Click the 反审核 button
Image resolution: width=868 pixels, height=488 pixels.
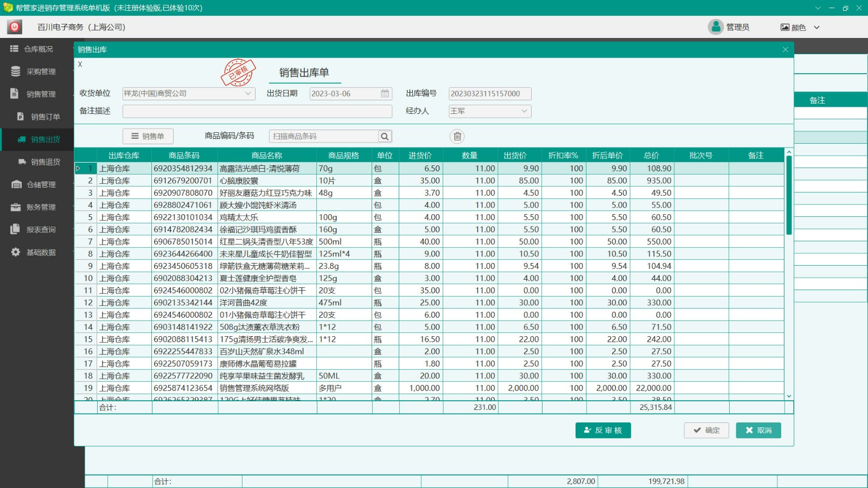click(x=603, y=431)
